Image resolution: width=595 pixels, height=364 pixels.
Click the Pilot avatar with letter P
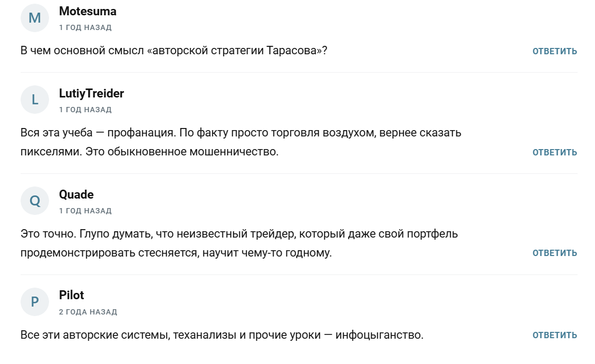click(x=35, y=302)
